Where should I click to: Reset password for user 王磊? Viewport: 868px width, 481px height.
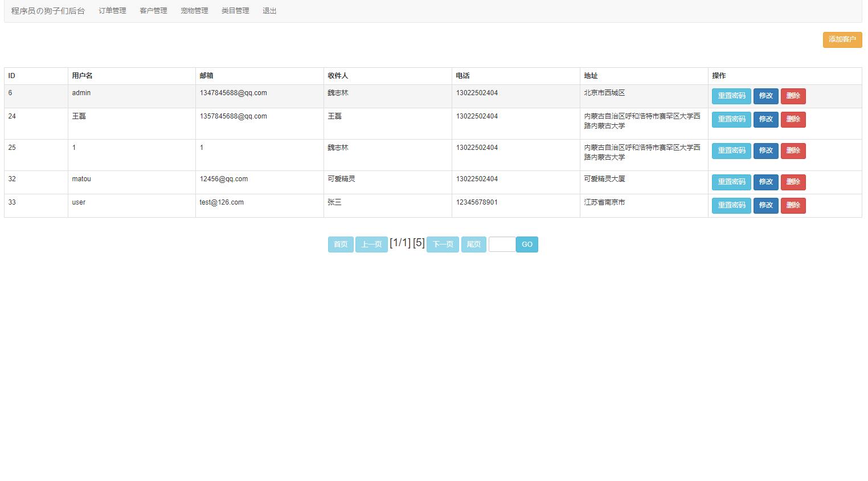(x=731, y=120)
